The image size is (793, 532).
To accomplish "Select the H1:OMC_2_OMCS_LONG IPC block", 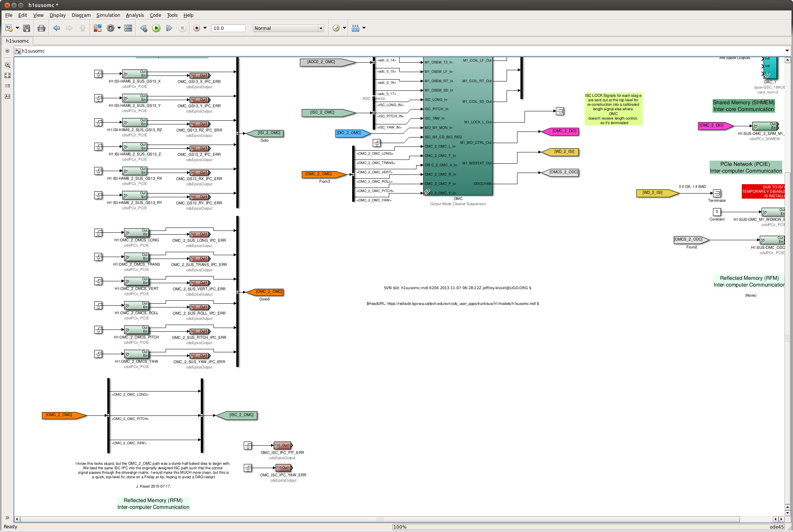I will click(x=136, y=232).
